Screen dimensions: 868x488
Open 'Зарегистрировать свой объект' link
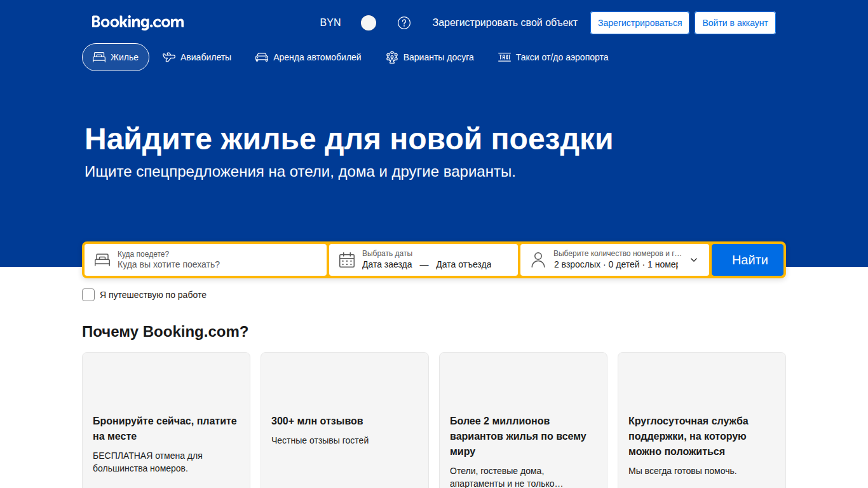point(505,22)
